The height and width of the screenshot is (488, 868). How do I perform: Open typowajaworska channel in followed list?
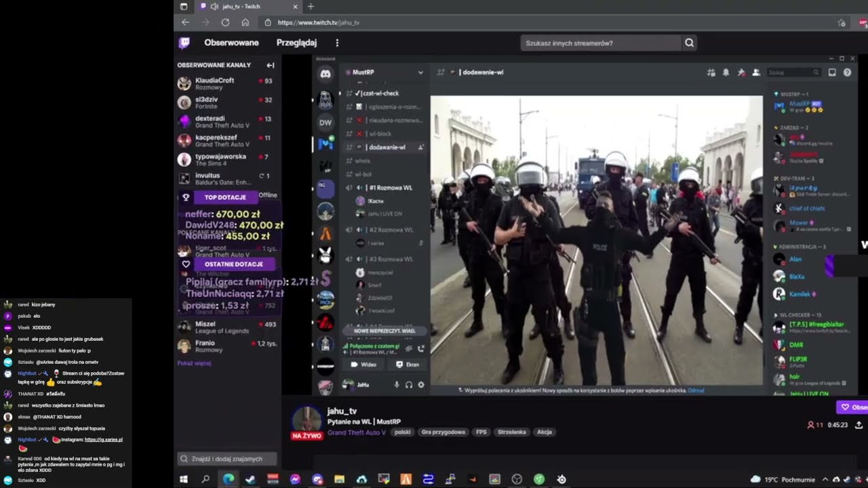click(226, 159)
